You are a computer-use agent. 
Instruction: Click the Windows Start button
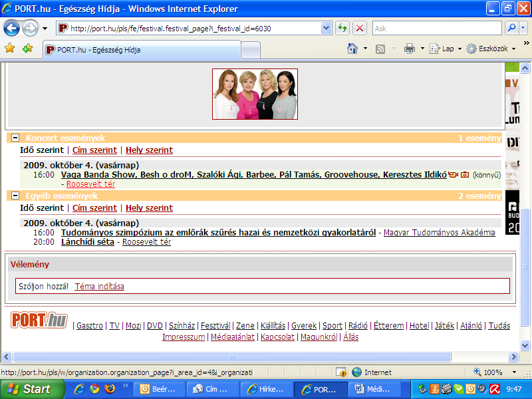(32, 389)
